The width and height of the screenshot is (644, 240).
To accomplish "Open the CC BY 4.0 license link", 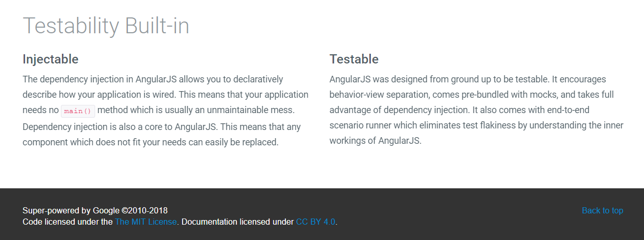I will pyautogui.click(x=316, y=222).
